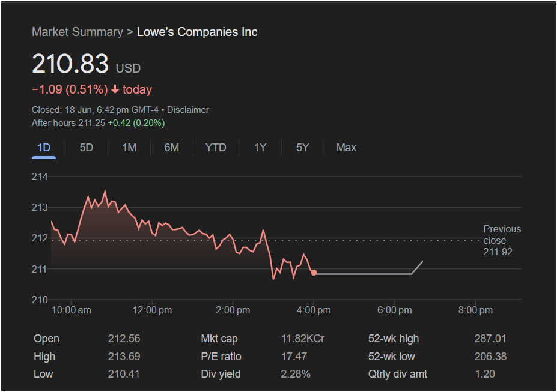
Task: Click the 214 price axis label
Action: click(40, 176)
